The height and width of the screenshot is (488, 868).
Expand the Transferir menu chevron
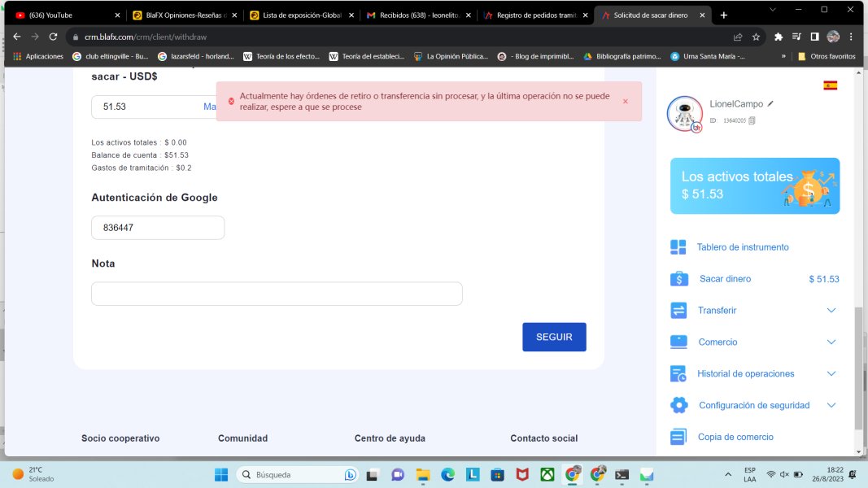pos(831,311)
